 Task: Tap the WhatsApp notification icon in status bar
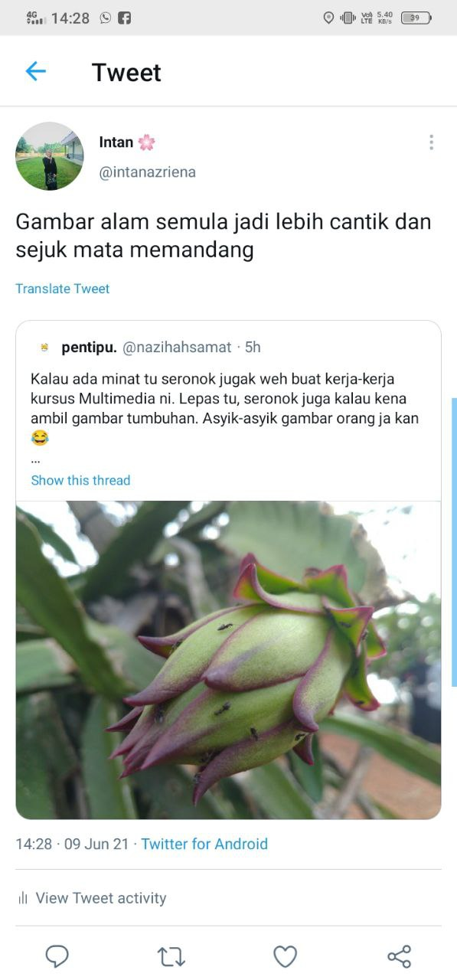click(105, 18)
